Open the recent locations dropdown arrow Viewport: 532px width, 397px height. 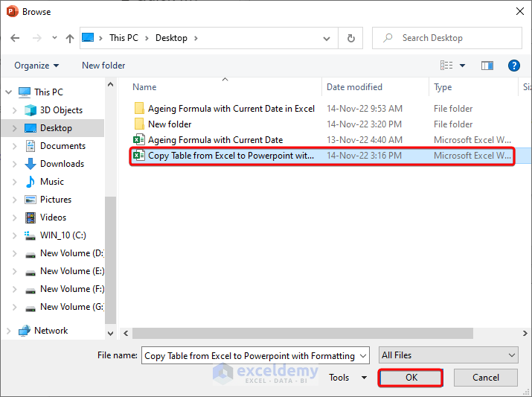click(54, 38)
